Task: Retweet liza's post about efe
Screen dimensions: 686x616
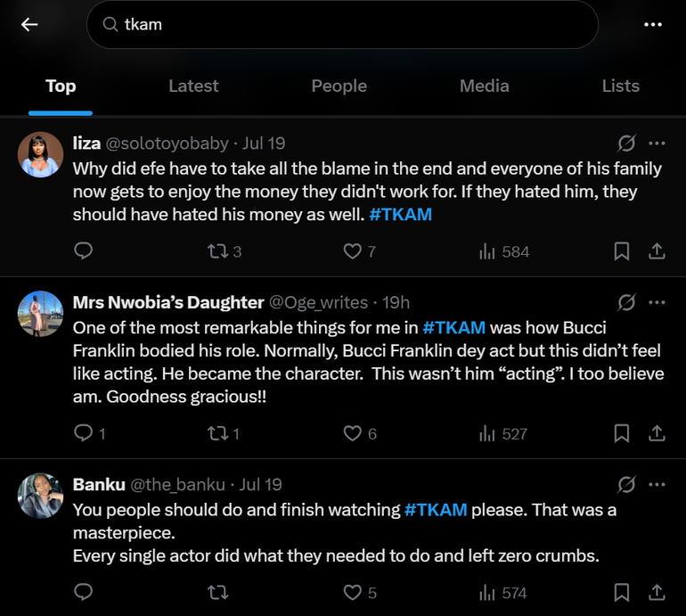Action: (216, 251)
